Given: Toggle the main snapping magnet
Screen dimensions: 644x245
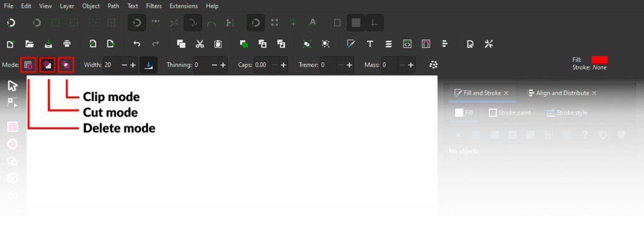Looking at the screenshot, I should coord(11,23).
